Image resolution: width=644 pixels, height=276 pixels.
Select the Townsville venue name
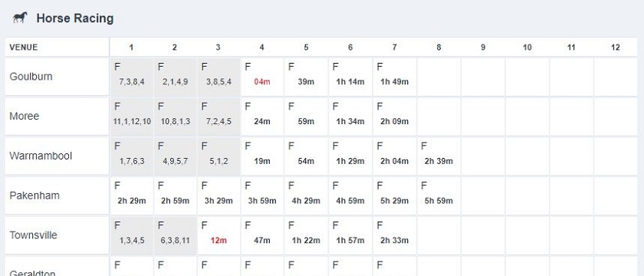coord(33,235)
